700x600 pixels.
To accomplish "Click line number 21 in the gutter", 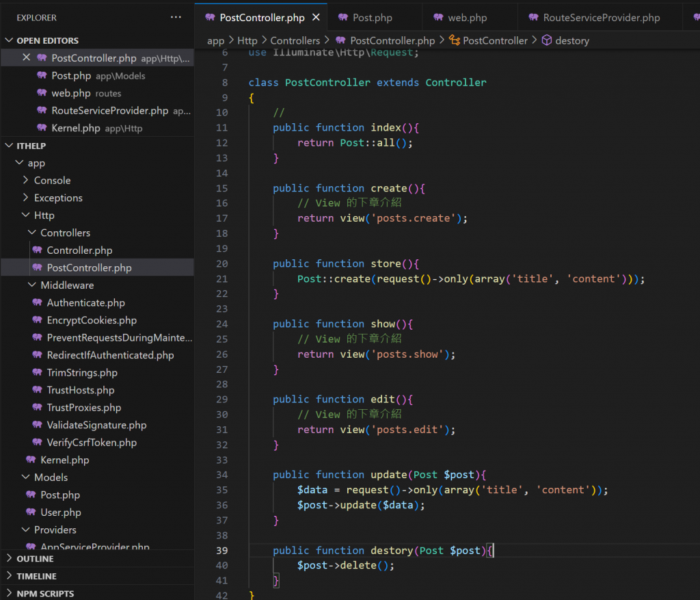I will [222, 278].
